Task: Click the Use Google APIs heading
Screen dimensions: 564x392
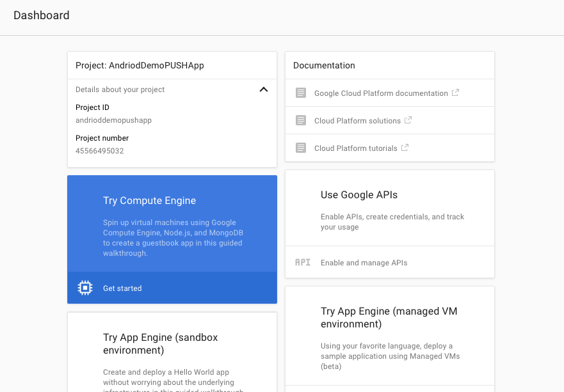Action: [x=359, y=195]
